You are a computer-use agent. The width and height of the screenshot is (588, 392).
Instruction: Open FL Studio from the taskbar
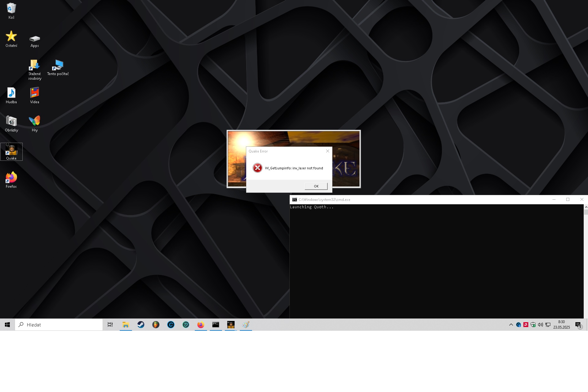tap(156, 325)
